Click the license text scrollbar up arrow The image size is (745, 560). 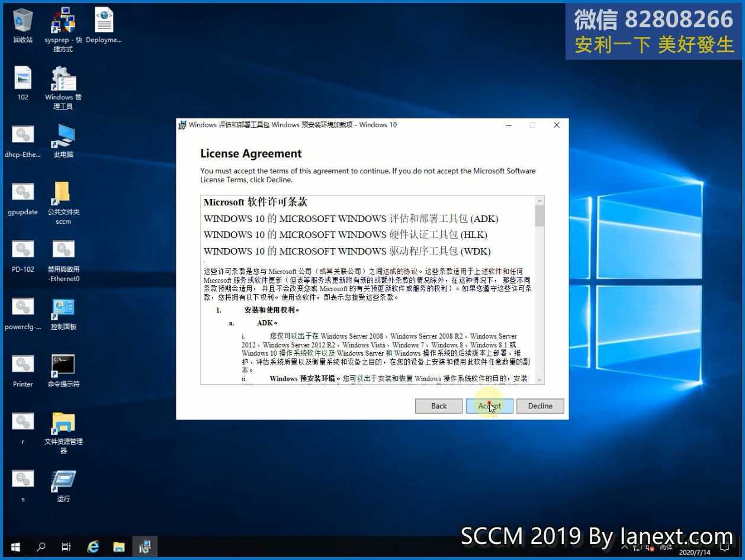pyautogui.click(x=540, y=201)
